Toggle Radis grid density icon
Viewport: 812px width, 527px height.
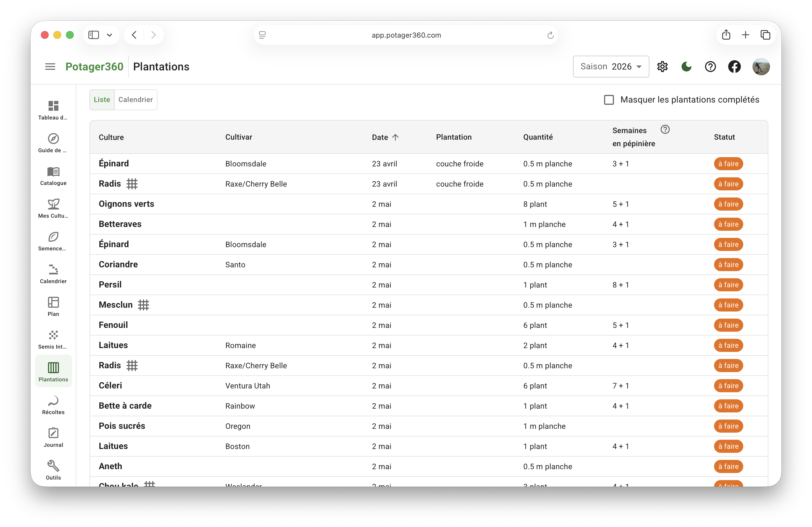132,184
